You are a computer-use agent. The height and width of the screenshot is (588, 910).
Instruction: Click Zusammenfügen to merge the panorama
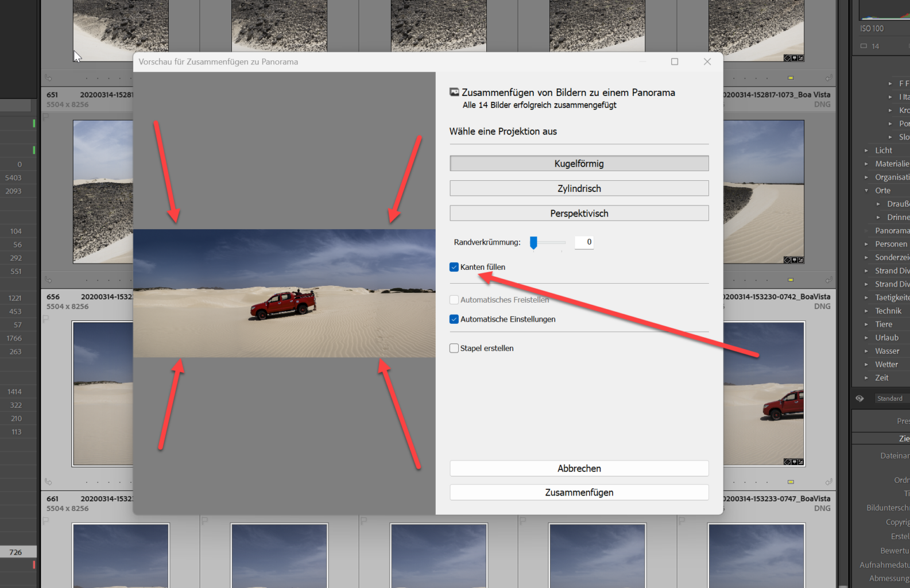coord(579,493)
